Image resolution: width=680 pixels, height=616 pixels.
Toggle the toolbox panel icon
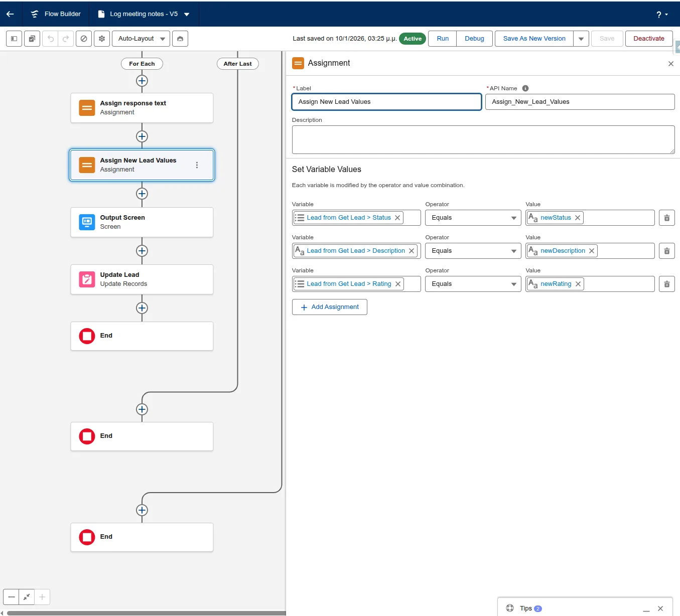pos(14,39)
